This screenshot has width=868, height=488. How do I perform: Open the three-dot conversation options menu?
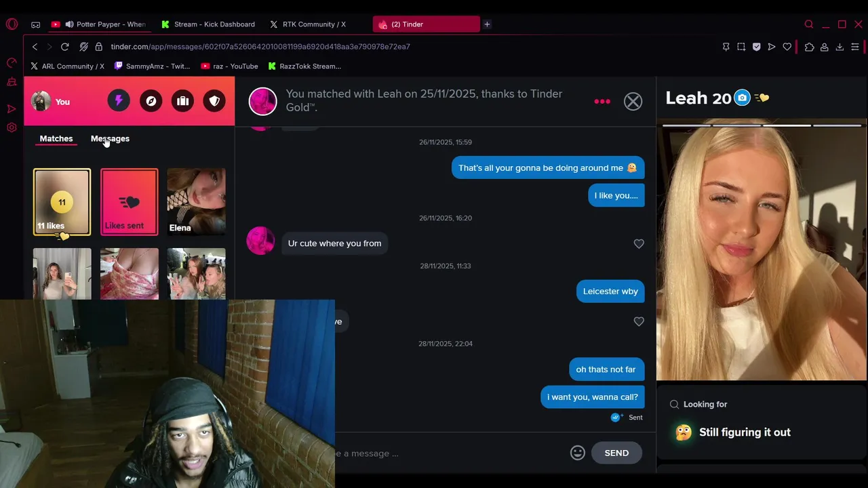pyautogui.click(x=602, y=102)
